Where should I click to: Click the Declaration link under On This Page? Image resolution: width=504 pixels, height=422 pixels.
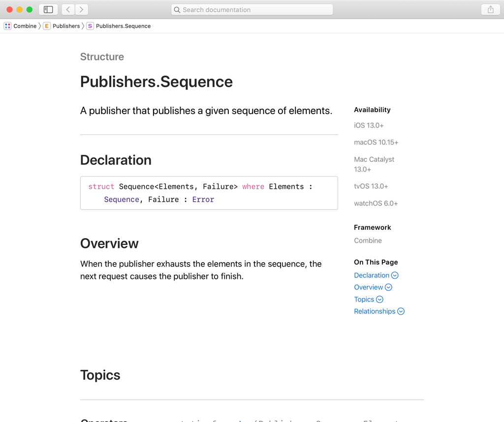click(x=372, y=275)
